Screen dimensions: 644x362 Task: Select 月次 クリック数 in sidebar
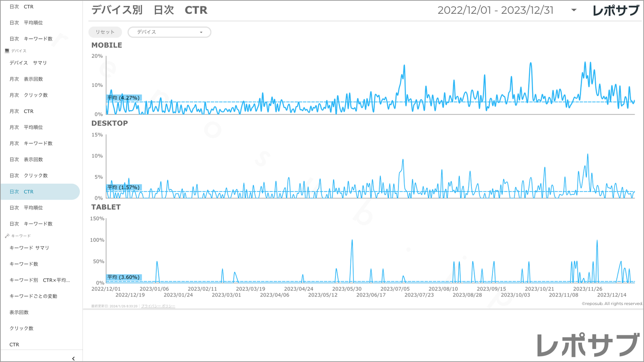click(x=29, y=95)
